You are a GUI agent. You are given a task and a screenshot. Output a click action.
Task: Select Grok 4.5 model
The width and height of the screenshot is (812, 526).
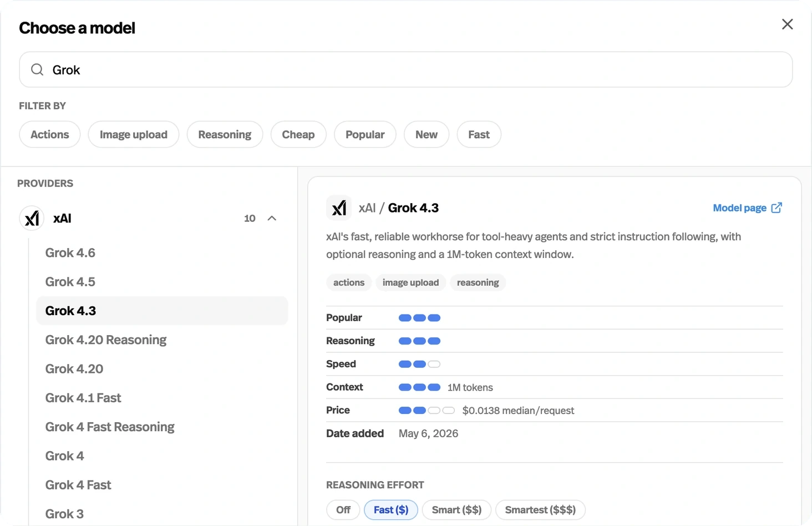(x=162, y=281)
